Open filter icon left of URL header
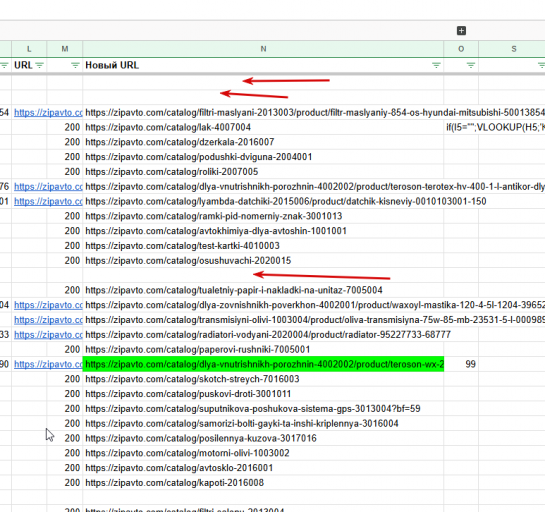The width and height of the screenshot is (545, 512). click(4, 65)
